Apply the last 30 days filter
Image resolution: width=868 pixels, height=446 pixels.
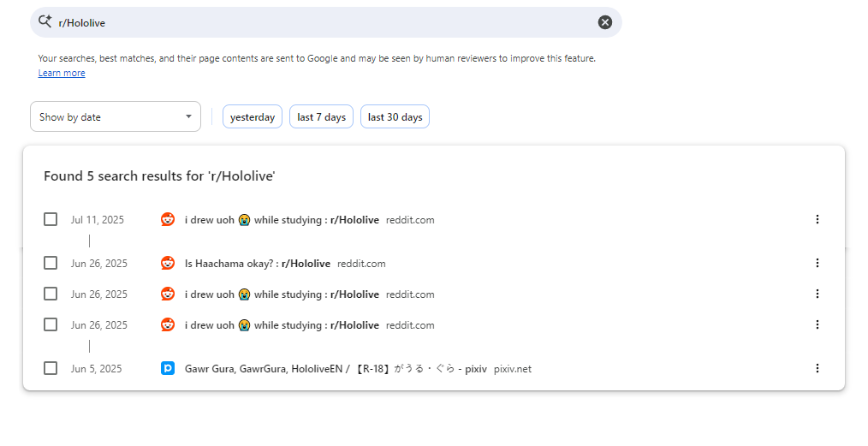click(395, 117)
